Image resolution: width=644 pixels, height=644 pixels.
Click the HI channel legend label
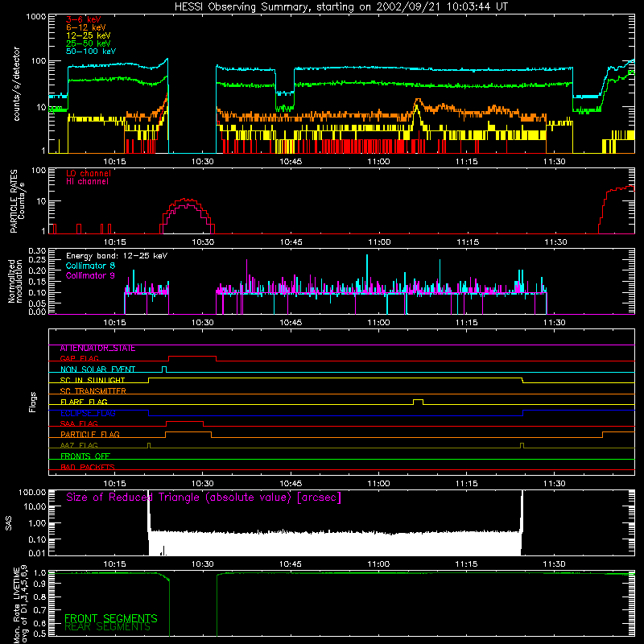coord(87,182)
